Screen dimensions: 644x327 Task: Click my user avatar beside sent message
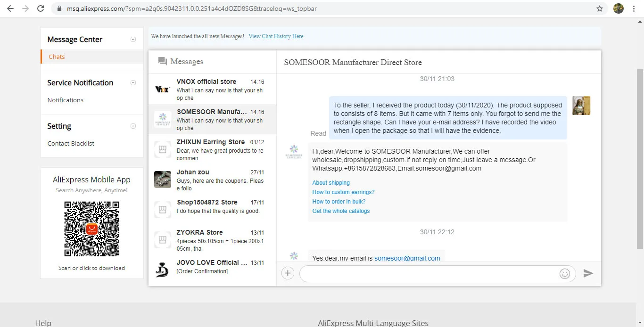(581, 106)
